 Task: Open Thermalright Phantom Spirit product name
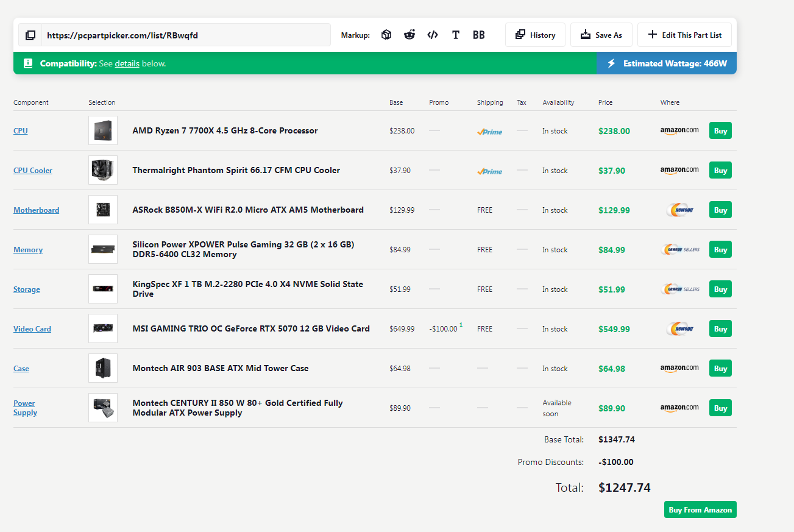tap(236, 170)
